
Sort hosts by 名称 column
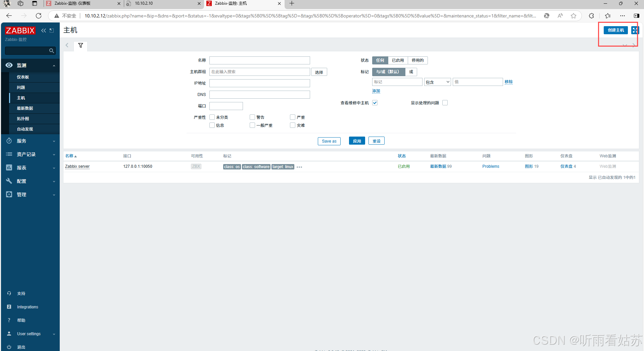click(x=71, y=156)
